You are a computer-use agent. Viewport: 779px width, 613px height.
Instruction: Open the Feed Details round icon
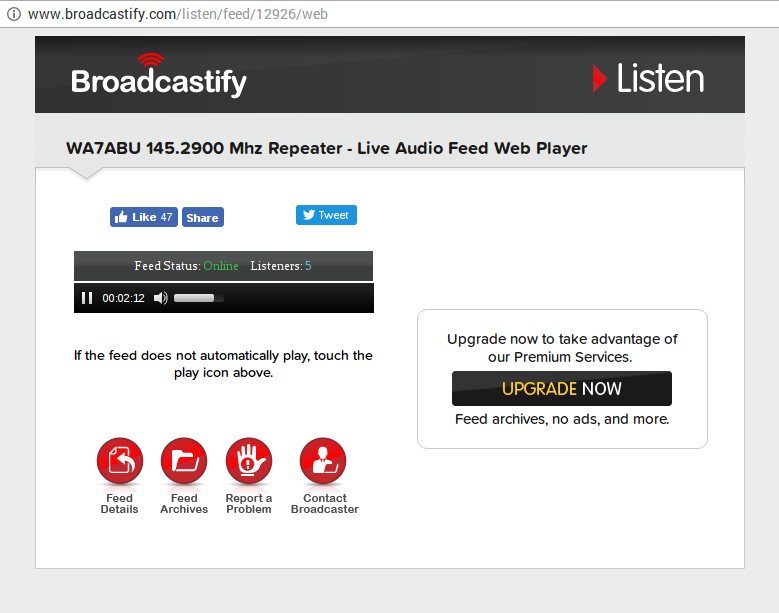point(120,461)
